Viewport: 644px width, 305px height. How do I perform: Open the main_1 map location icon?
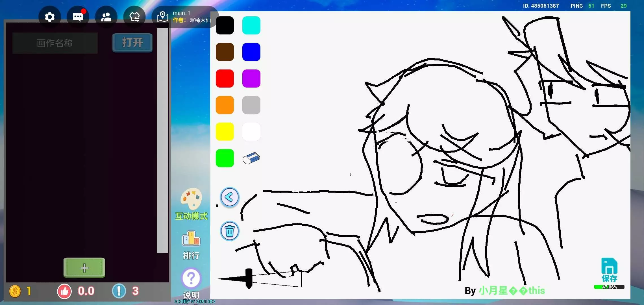[163, 17]
